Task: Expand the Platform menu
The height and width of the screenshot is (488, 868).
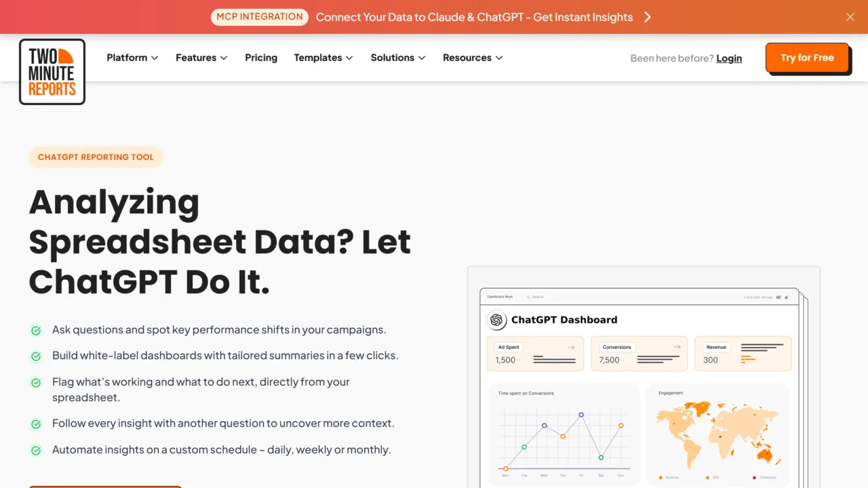Action: tap(132, 58)
